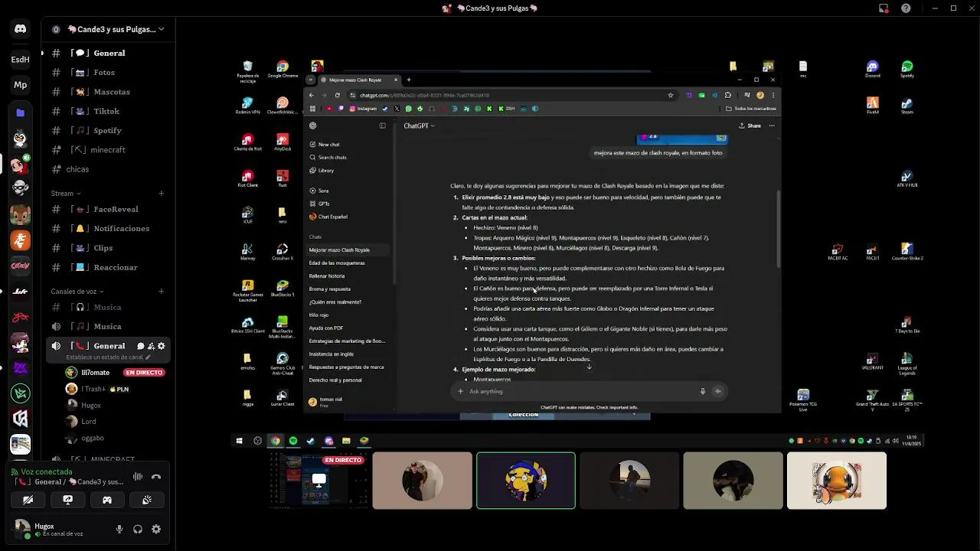Viewport: 980px width, 551px height.
Task: Start an activity with game controller button
Action: [x=107, y=500]
